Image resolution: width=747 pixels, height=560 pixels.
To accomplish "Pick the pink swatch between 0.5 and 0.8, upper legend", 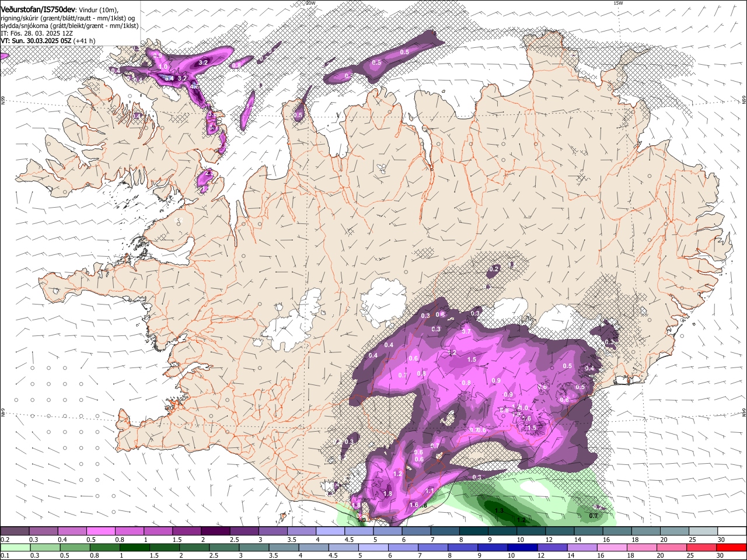I will coord(100,531).
